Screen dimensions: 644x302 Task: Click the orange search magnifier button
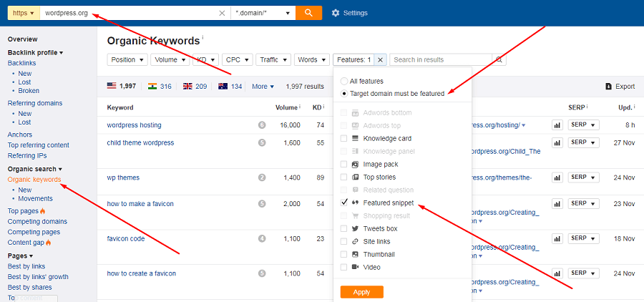[308, 13]
